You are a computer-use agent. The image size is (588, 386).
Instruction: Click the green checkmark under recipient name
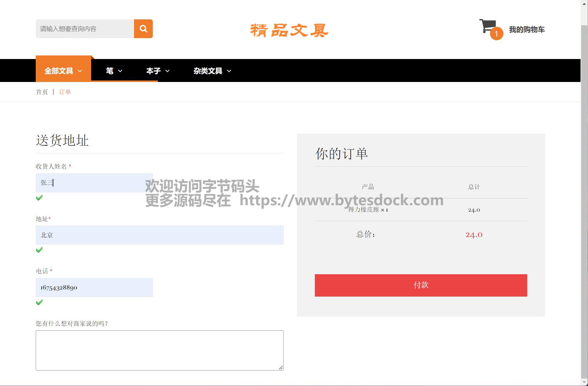39,198
